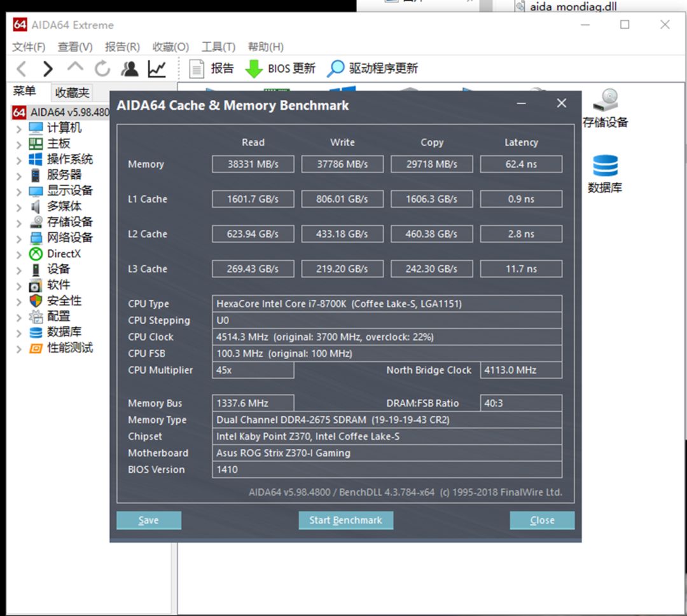Viewport: 687px width, 616px height.
Task: Click the Up level arrow in toolbar
Action: [x=75, y=67]
